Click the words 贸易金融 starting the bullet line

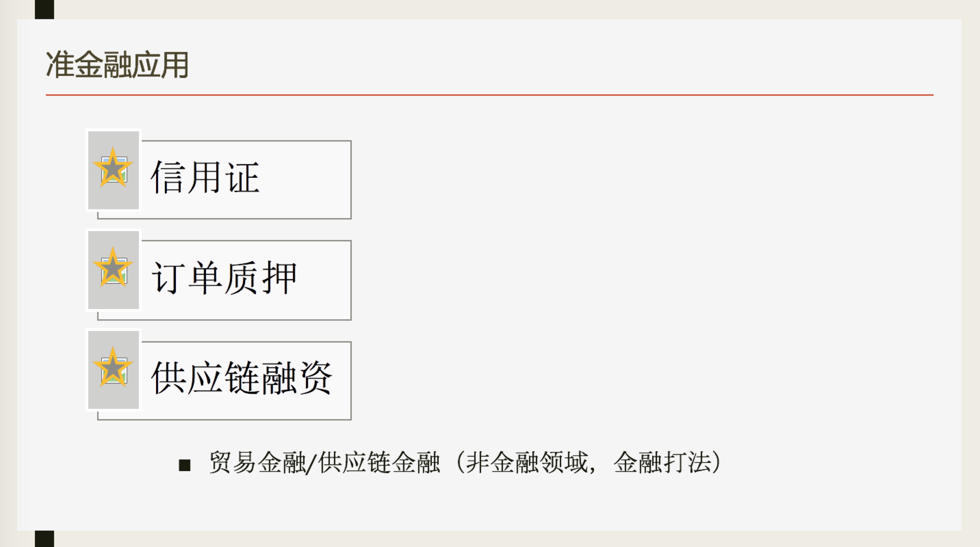pos(257,463)
